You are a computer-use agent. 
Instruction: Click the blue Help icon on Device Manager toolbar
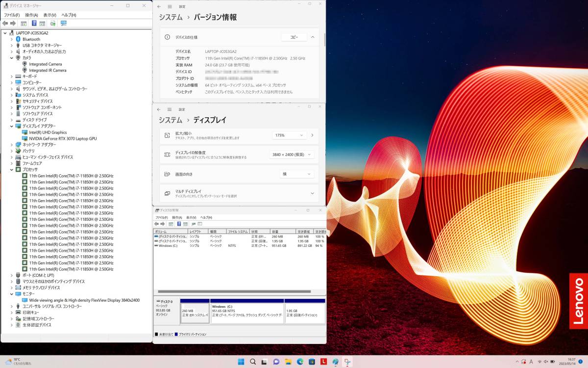coord(34,23)
